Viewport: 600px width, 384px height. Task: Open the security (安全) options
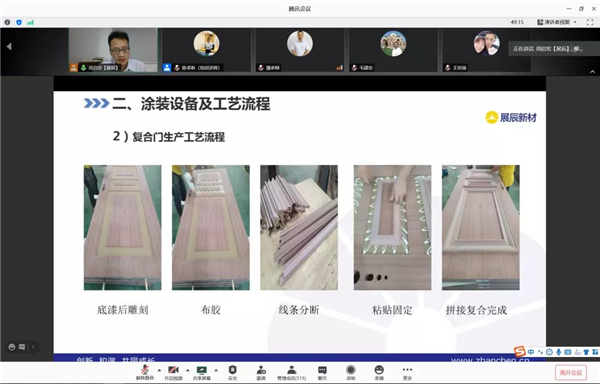tap(233, 373)
